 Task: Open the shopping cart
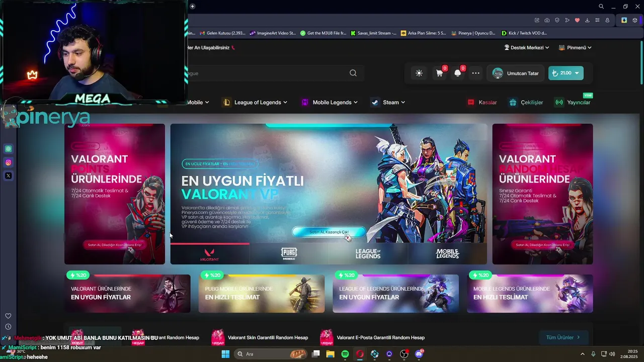coord(439,73)
